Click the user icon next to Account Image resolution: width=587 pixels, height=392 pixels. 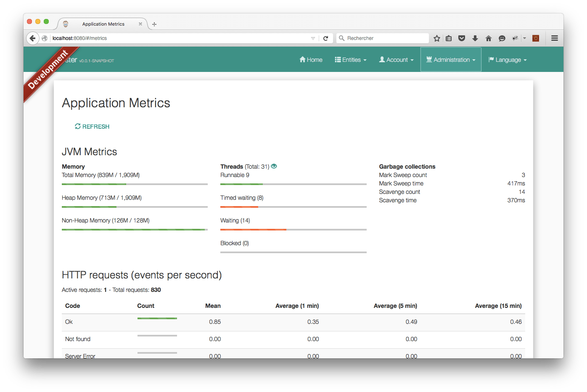(x=382, y=59)
